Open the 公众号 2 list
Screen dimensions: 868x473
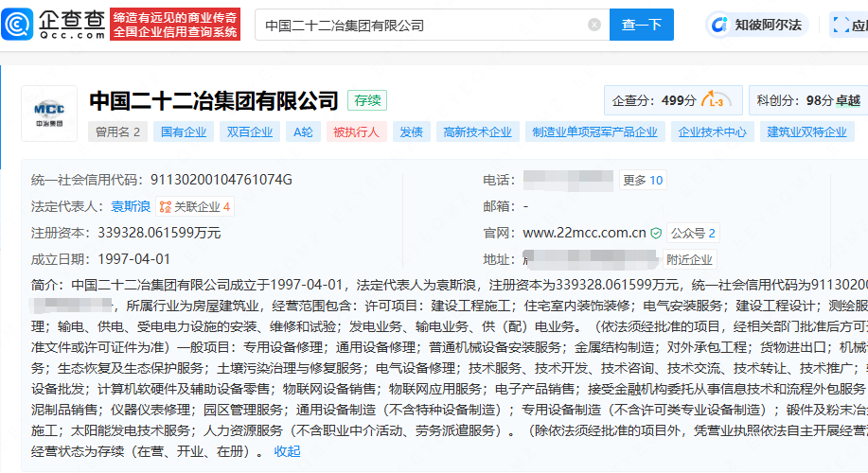click(x=694, y=233)
